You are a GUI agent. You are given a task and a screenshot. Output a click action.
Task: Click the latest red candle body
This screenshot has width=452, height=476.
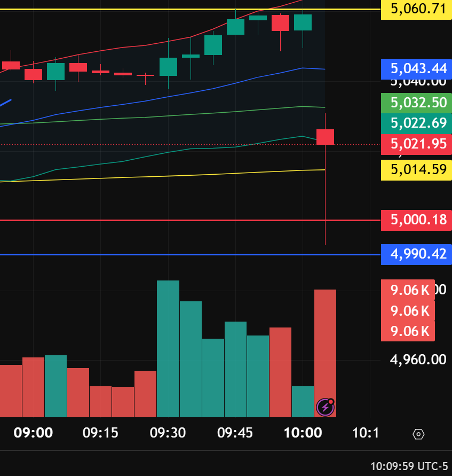pyautogui.click(x=326, y=137)
